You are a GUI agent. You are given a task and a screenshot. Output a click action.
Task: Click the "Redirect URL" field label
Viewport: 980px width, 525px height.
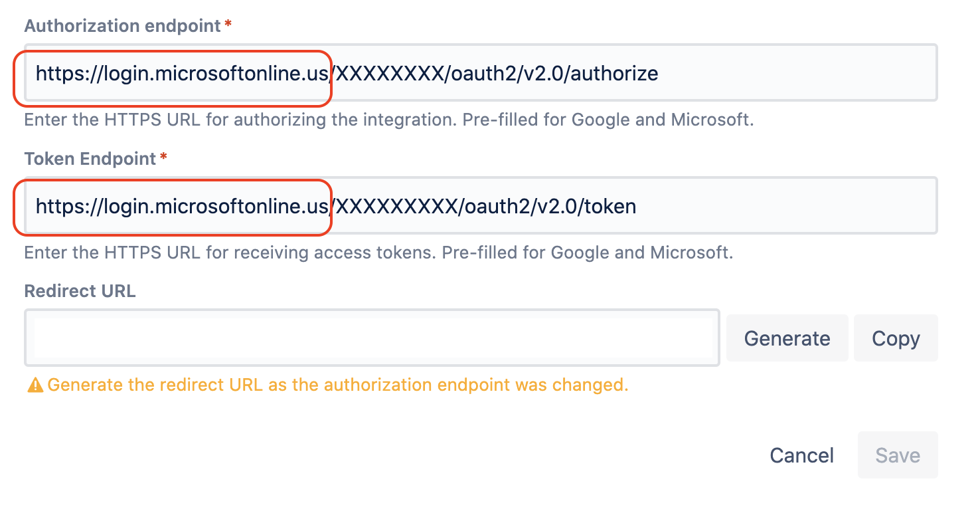[80, 291]
